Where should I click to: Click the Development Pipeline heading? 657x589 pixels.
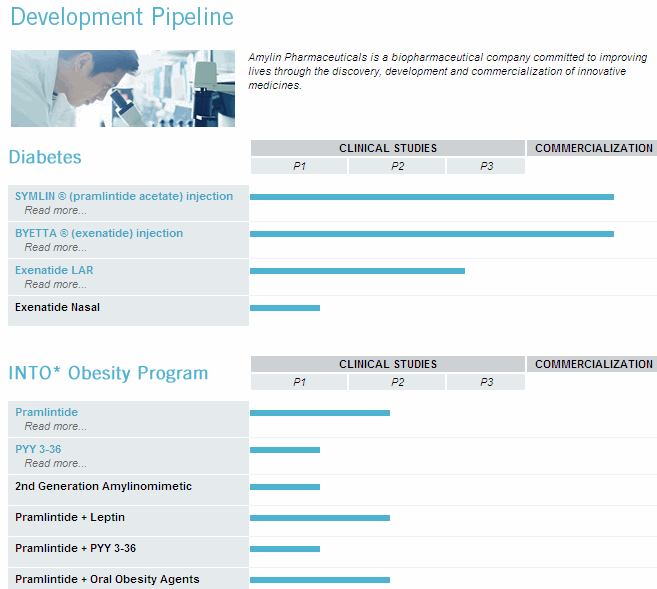[122, 17]
